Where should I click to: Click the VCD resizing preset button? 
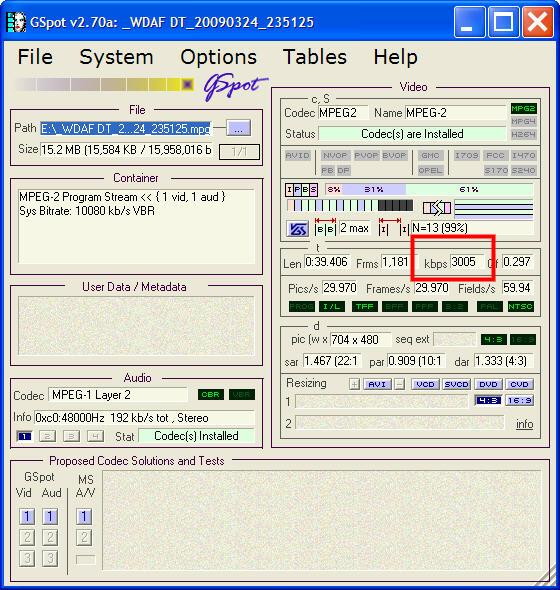click(x=425, y=384)
